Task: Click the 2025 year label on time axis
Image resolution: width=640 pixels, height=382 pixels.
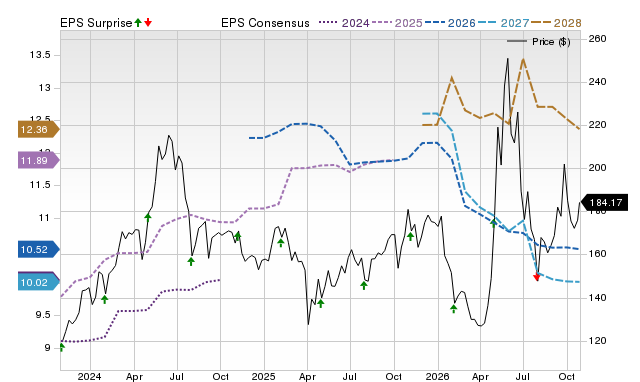Action: (263, 376)
